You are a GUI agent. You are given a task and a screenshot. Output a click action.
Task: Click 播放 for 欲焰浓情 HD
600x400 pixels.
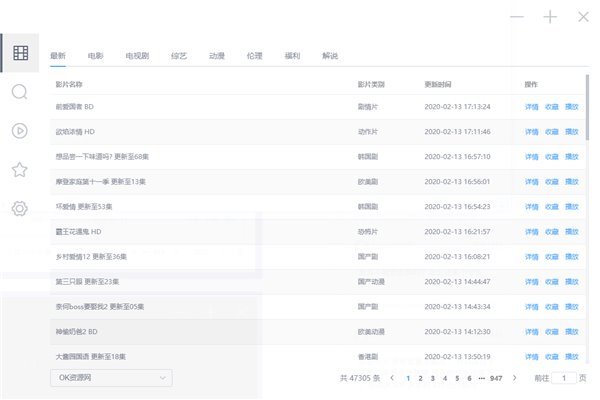(571, 131)
